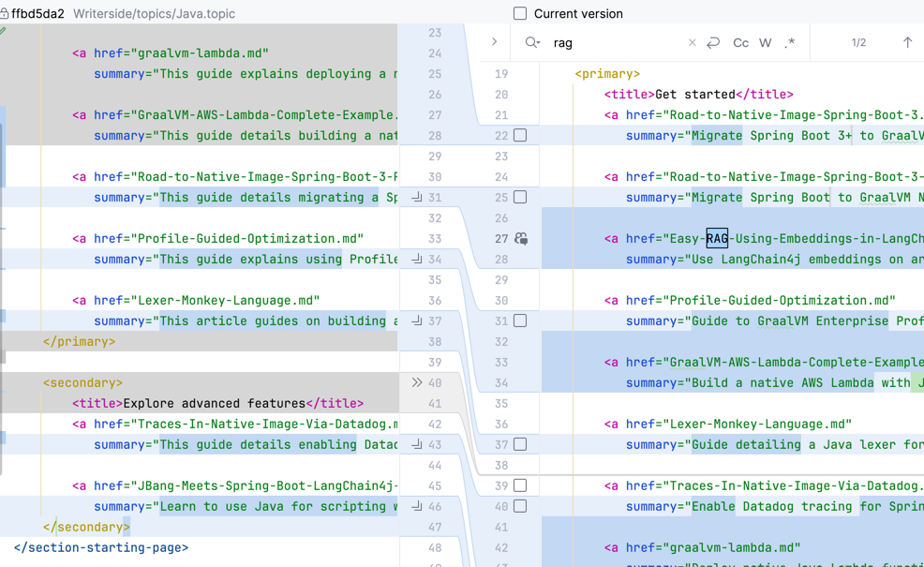Click the path Writerside/topics/Java.topic

click(x=154, y=13)
